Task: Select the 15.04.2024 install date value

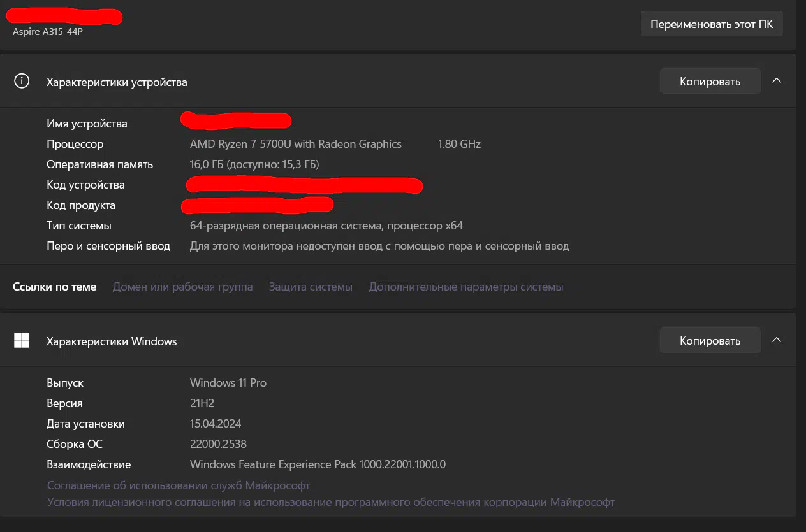Action: 216,424
